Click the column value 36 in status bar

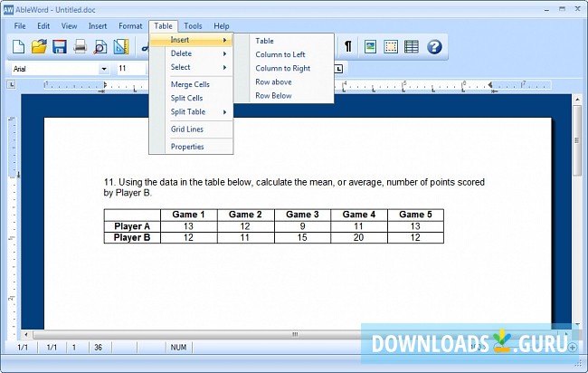tap(99, 348)
